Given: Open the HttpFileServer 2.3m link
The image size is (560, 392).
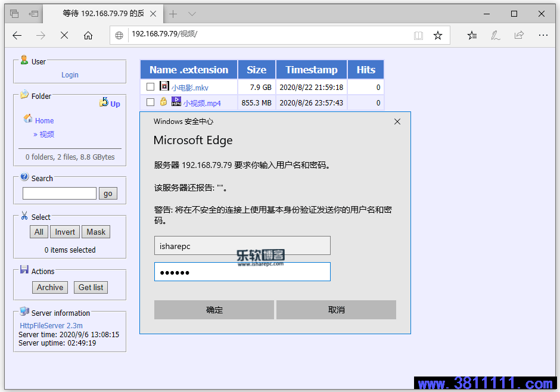Looking at the screenshot, I should [51, 326].
